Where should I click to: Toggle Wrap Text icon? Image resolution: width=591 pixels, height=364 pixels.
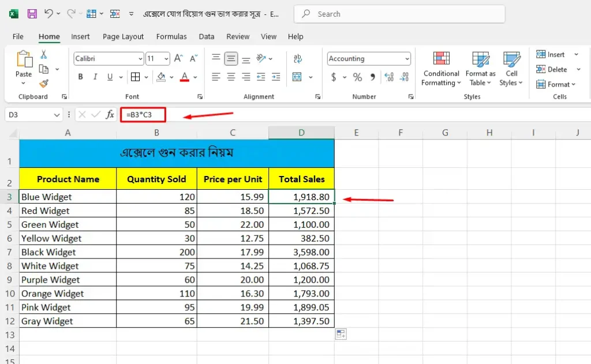297,58
